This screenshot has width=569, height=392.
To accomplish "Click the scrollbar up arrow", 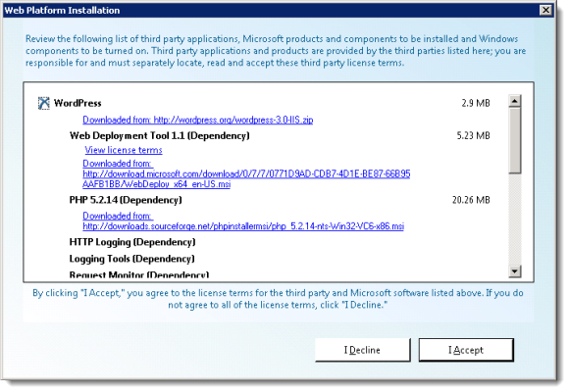I will pyautogui.click(x=515, y=101).
